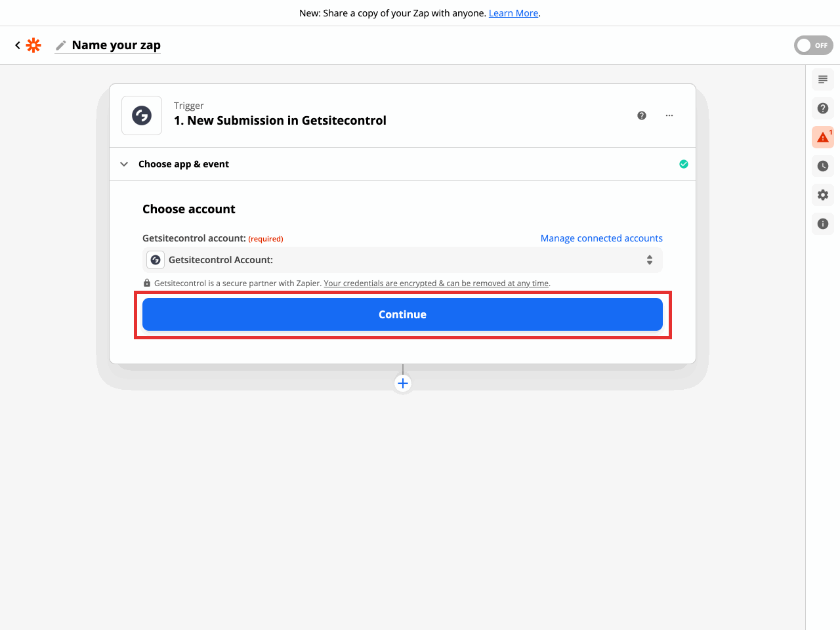Click the blue Continue button

click(402, 314)
